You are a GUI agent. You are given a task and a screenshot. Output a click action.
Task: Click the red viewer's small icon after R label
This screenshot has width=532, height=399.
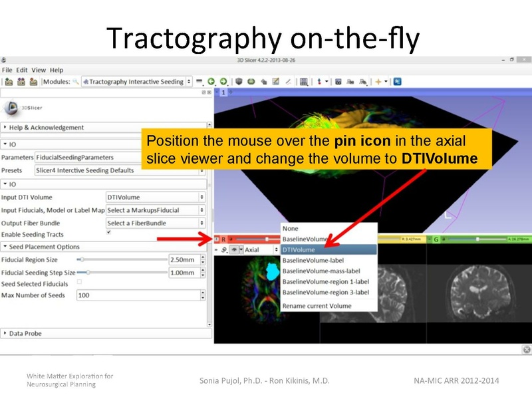click(x=231, y=239)
